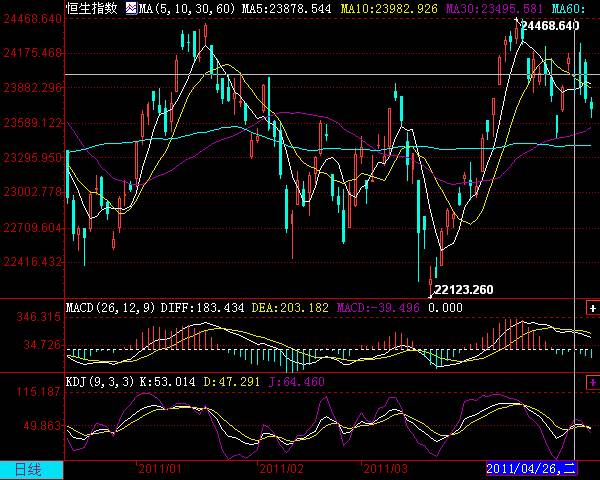Screen dimensions: 600x480
Task: Select the 日线 daily period tab
Action: tap(31, 470)
